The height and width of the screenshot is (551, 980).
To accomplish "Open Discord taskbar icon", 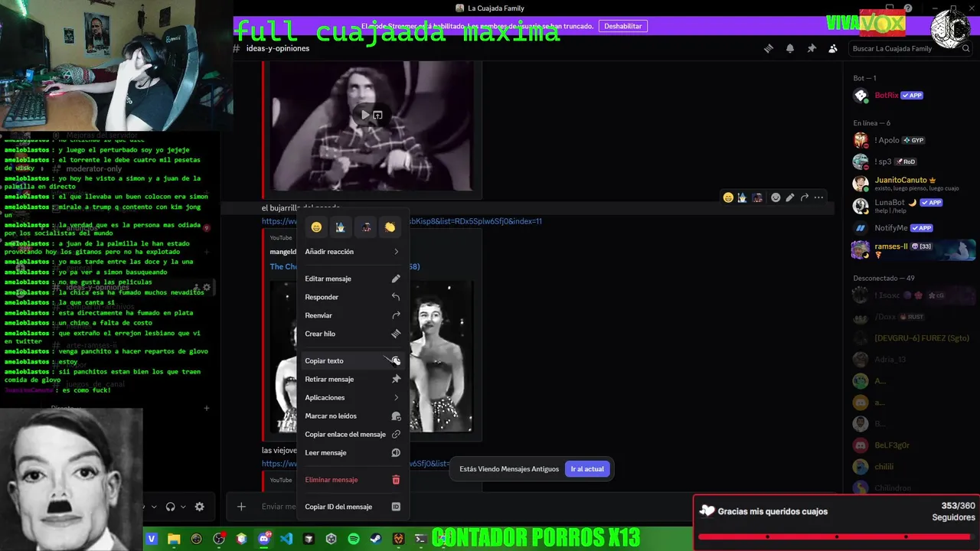I will 264,539.
